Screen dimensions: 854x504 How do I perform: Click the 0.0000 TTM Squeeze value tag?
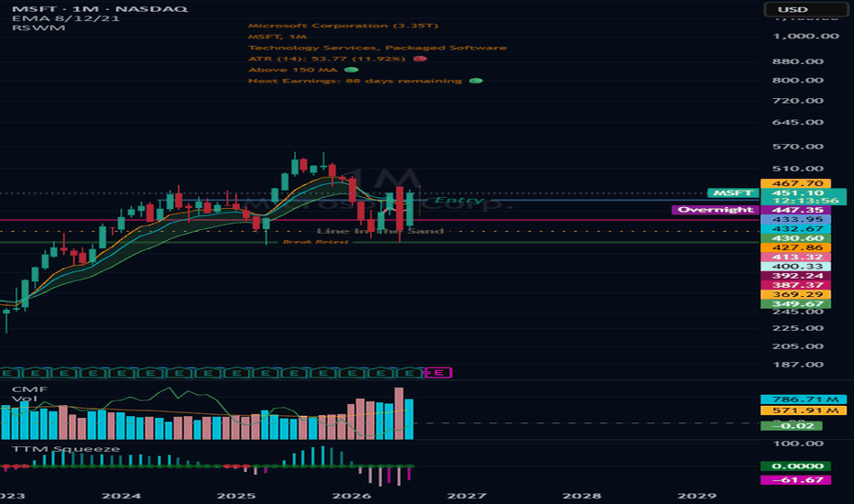click(795, 466)
